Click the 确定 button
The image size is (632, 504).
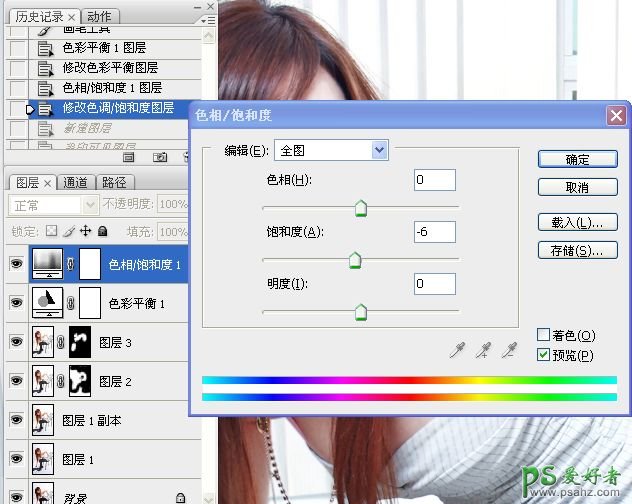click(x=578, y=160)
